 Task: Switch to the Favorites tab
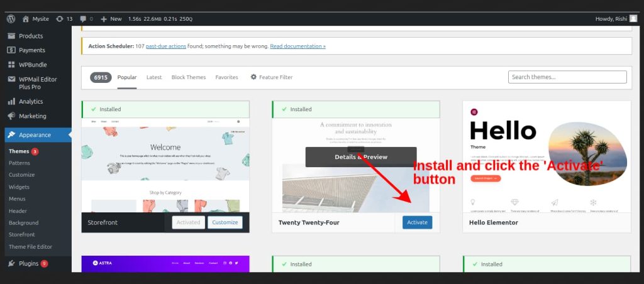(226, 77)
